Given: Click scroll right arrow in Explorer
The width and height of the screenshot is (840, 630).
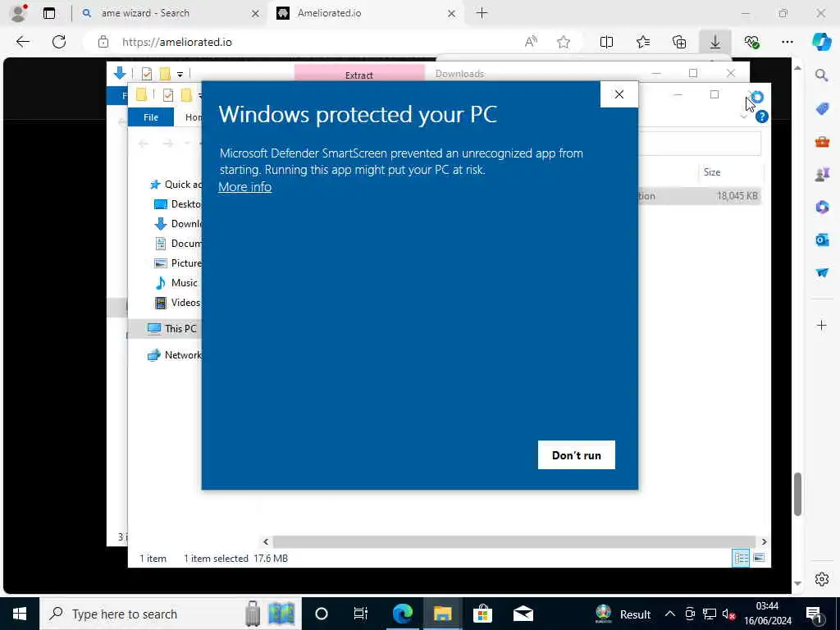Looking at the screenshot, I should (764, 541).
